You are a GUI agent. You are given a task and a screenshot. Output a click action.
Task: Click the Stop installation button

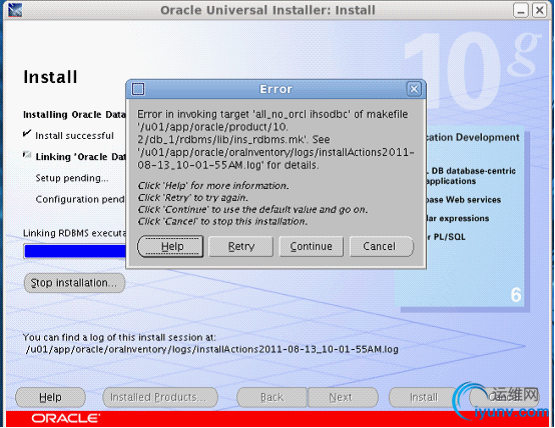[74, 283]
